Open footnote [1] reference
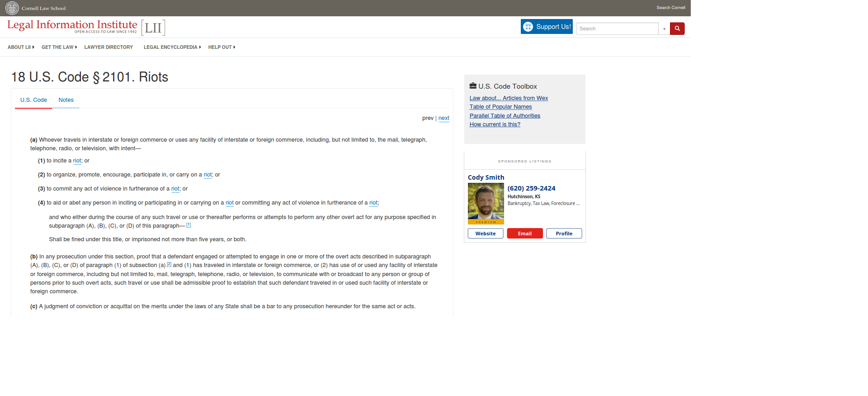The width and height of the screenshot is (868, 396). pyautogui.click(x=189, y=225)
